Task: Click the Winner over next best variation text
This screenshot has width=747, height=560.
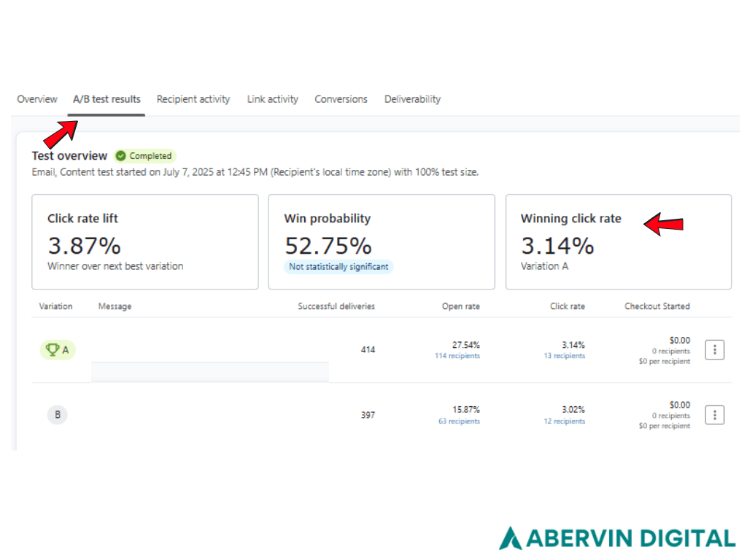Action: (115, 266)
